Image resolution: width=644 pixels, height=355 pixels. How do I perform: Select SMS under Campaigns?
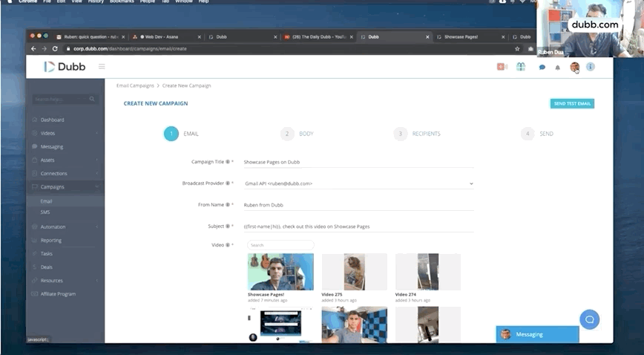tap(45, 212)
